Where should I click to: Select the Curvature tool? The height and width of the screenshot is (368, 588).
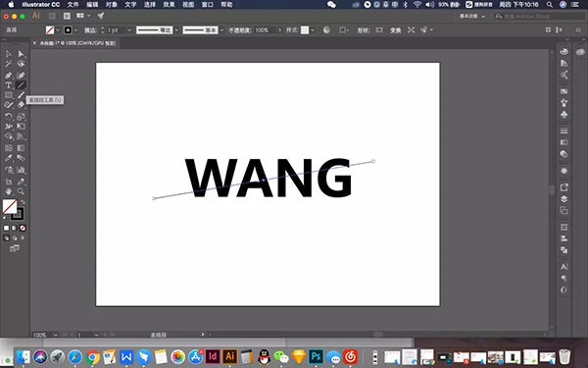(x=21, y=76)
